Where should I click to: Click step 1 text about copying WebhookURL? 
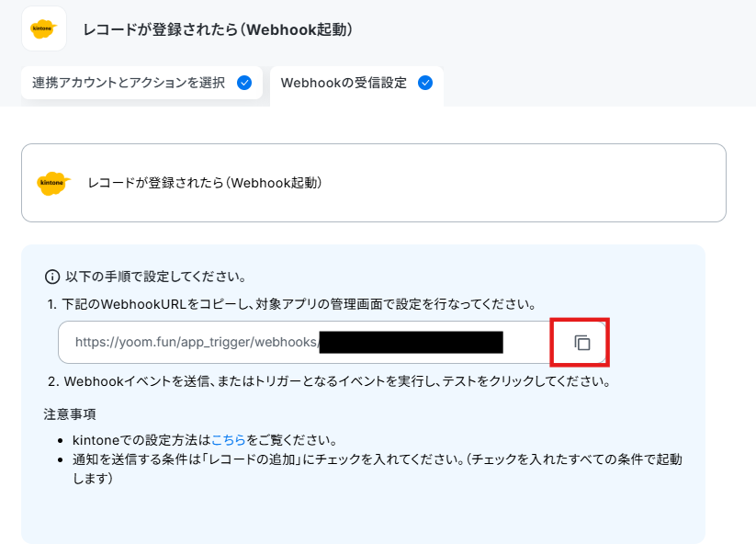coord(292,304)
